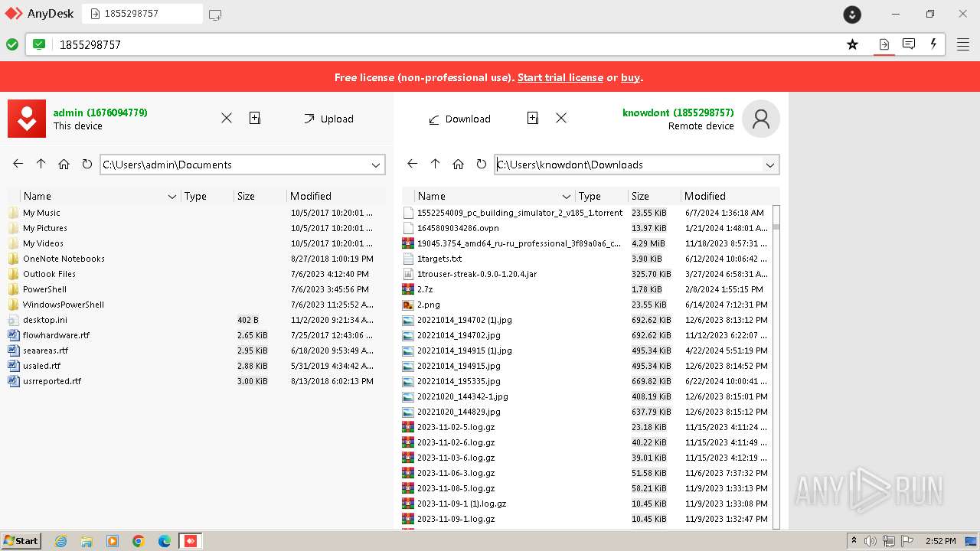Click the remote panel delete X icon

561,118
